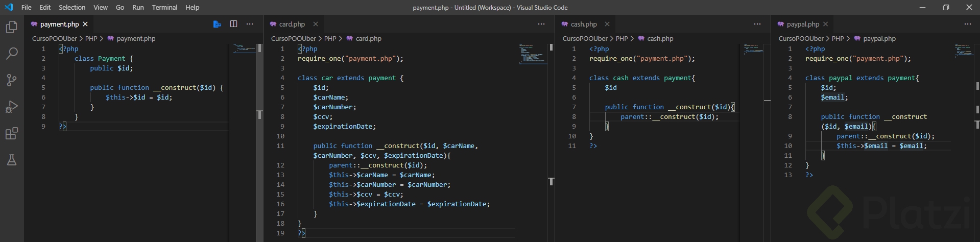Click the minimap in payment.php editor
This screenshot has width=980, height=242.
[245, 49]
